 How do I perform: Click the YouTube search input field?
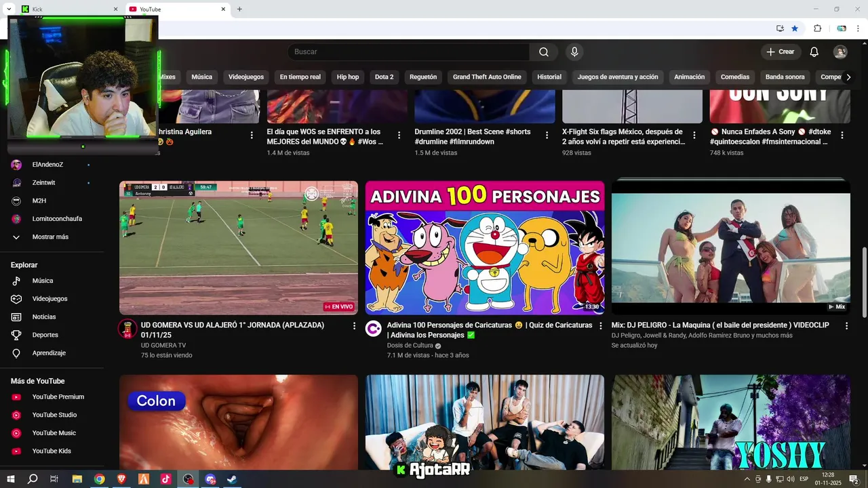coord(409,52)
